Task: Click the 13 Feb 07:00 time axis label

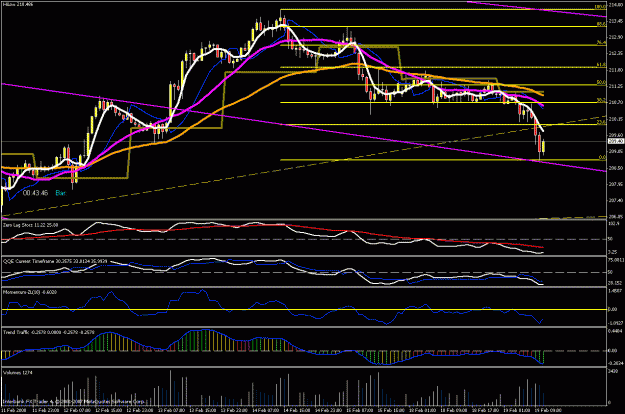Action: [x=171, y=410]
